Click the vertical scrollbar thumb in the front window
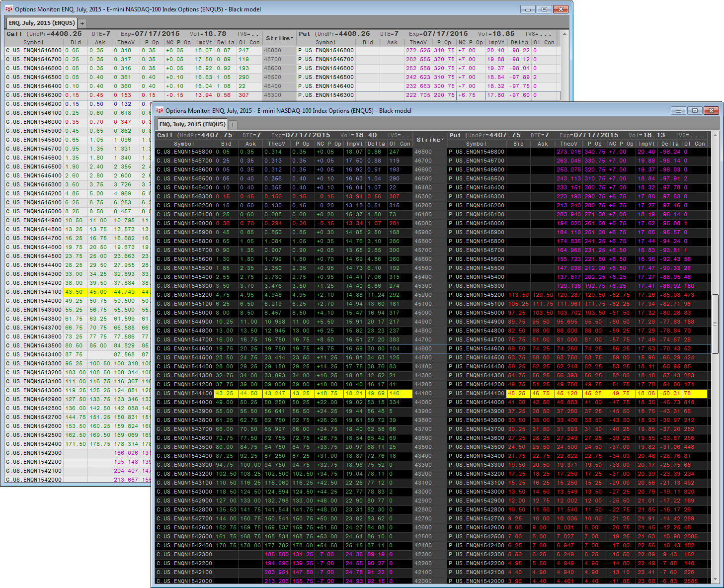The image size is (724, 588). [x=715, y=324]
